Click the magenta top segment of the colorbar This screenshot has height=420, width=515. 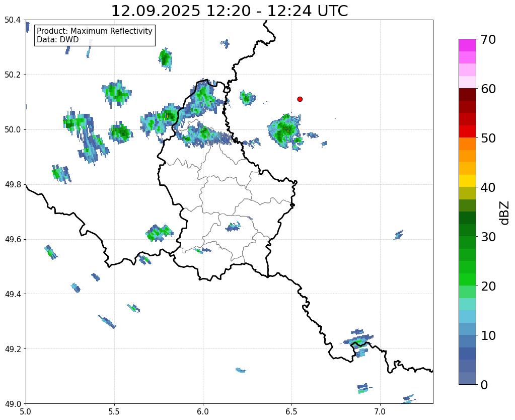[x=467, y=45]
